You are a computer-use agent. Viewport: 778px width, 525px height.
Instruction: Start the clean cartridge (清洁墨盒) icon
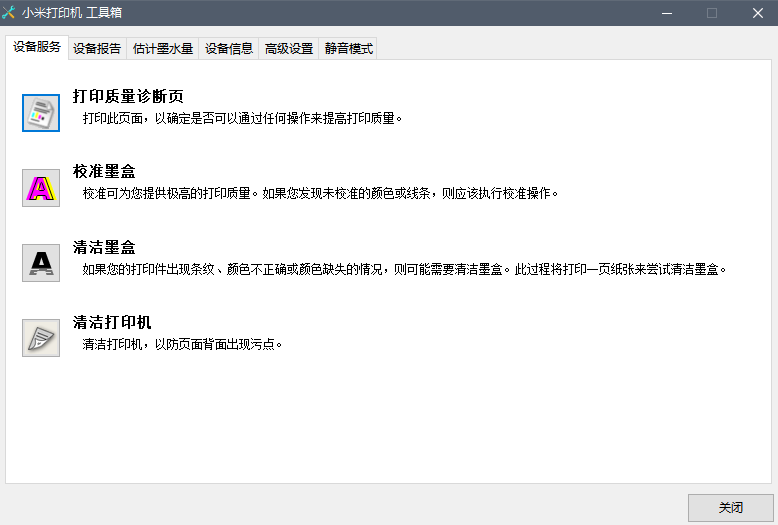point(41,262)
